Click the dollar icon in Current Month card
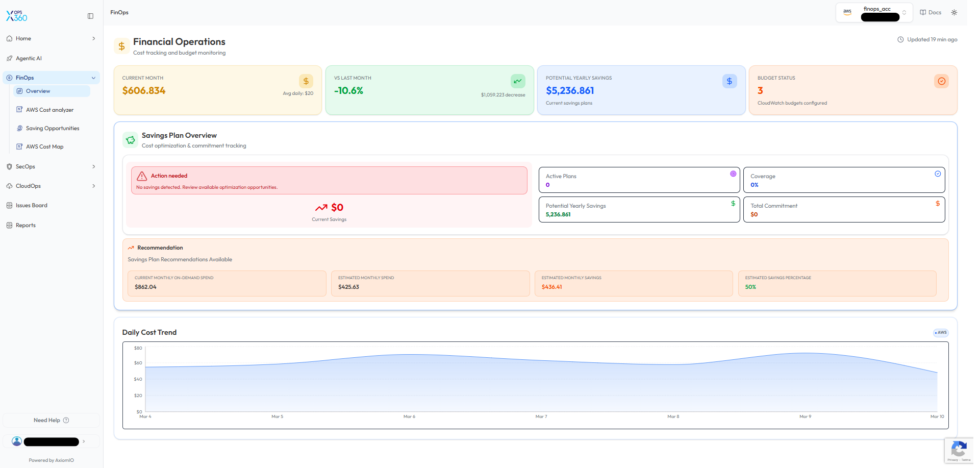 coord(306,81)
